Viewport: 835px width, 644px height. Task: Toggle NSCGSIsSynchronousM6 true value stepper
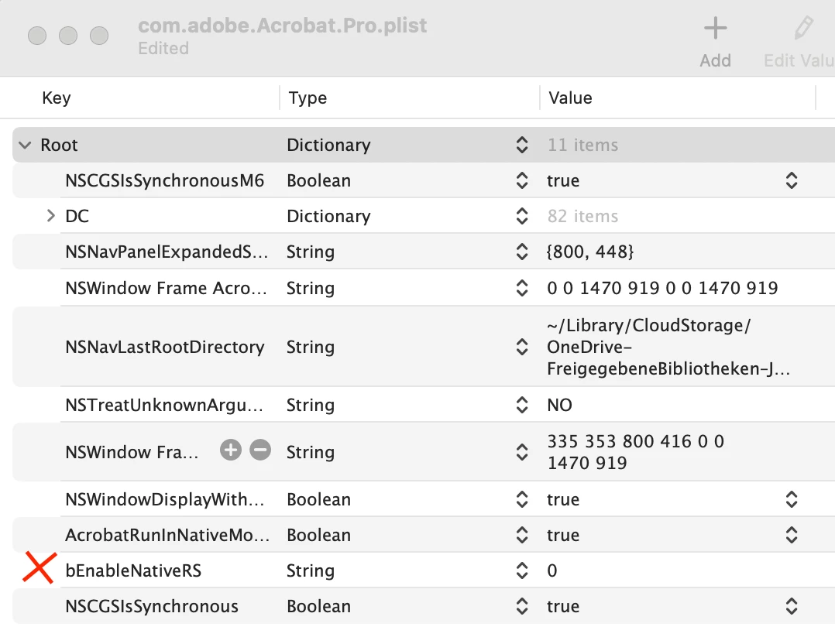coord(792,180)
